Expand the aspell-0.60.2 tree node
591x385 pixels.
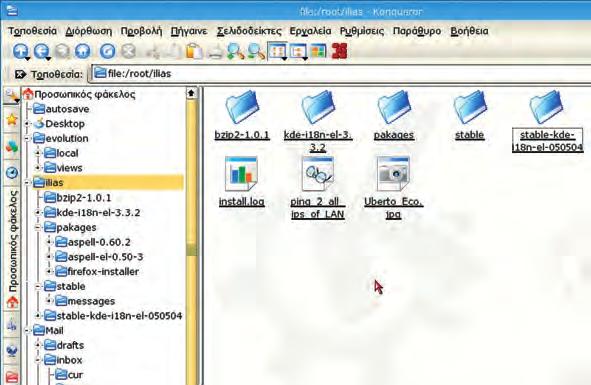(49, 242)
